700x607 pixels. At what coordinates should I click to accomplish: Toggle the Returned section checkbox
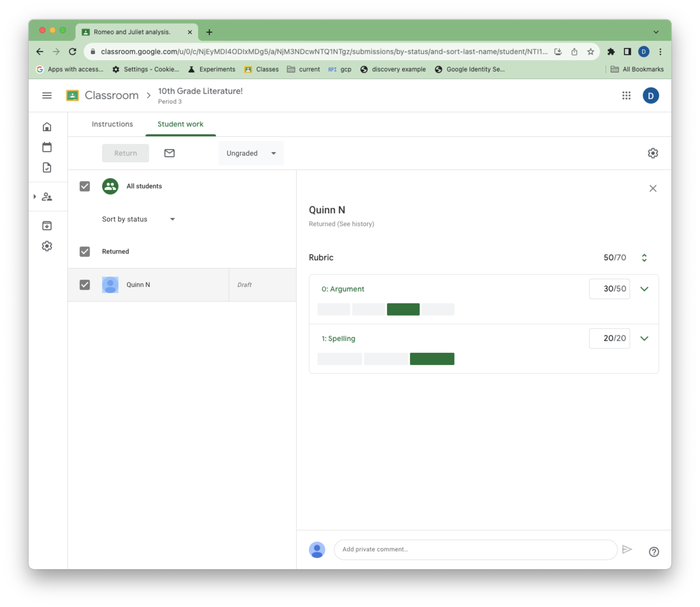point(85,251)
